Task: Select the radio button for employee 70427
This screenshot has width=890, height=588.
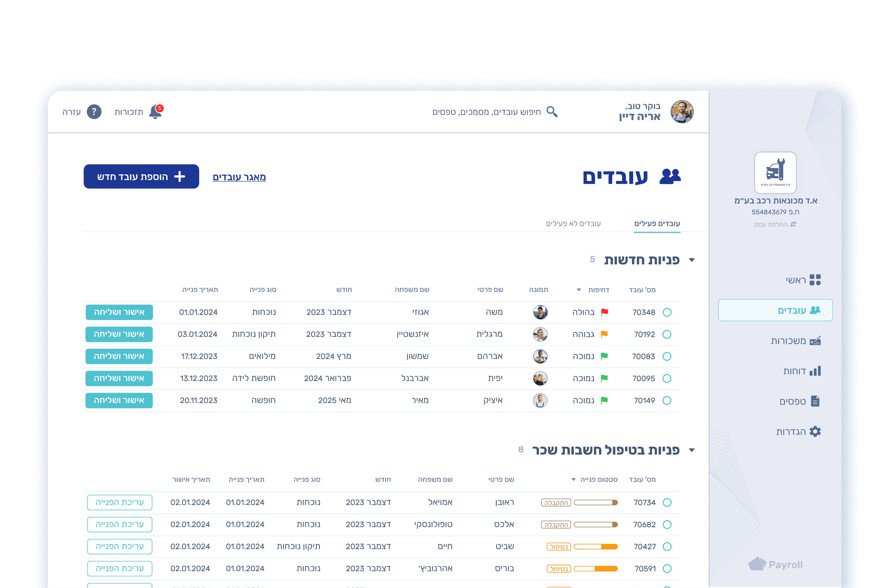Action: (x=667, y=547)
